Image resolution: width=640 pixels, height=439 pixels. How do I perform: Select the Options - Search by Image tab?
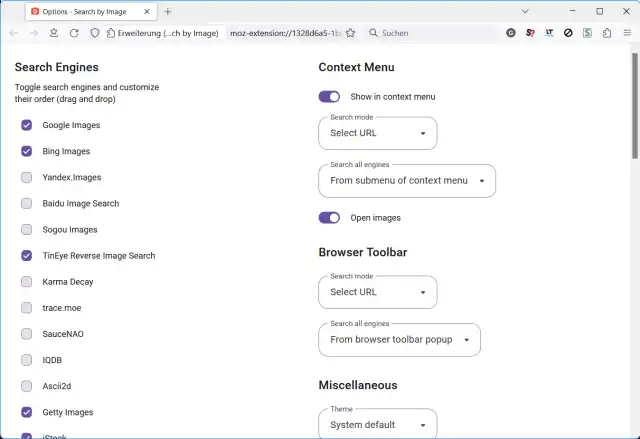pyautogui.click(x=88, y=11)
